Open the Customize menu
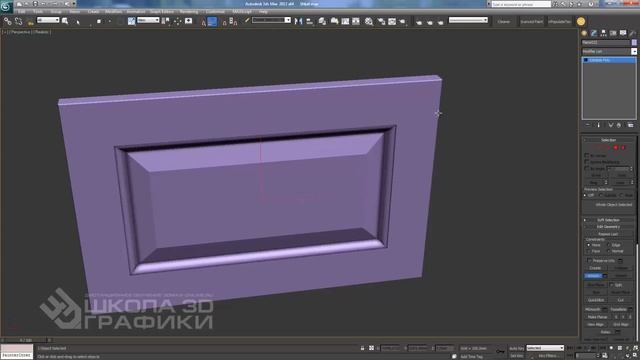Screen dimensions: 640x360 215,11
